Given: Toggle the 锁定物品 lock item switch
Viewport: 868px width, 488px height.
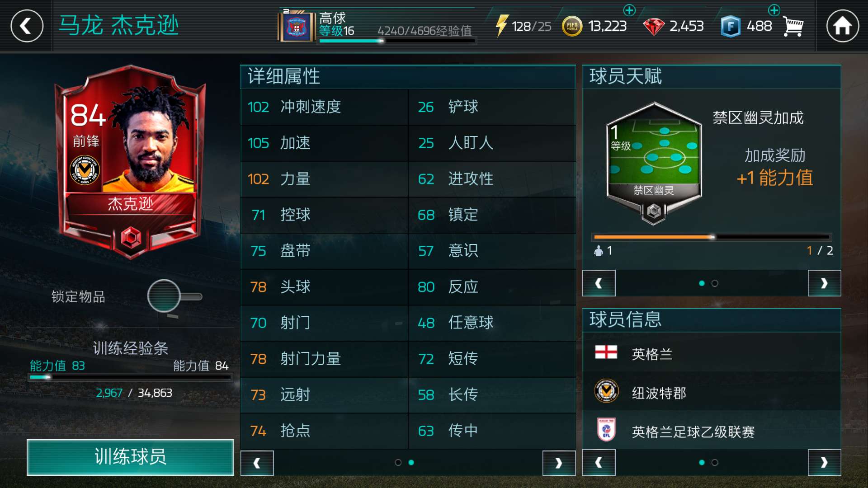Looking at the screenshot, I should (x=175, y=296).
